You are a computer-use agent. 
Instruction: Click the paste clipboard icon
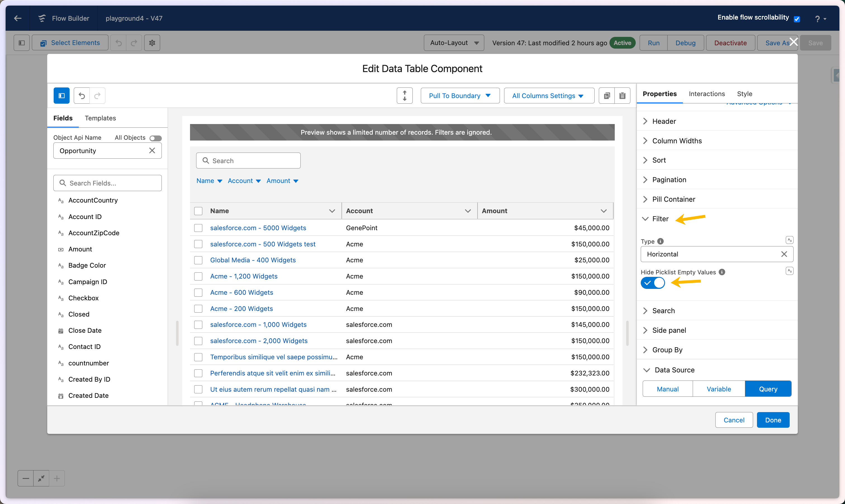click(x=622, y=96)
